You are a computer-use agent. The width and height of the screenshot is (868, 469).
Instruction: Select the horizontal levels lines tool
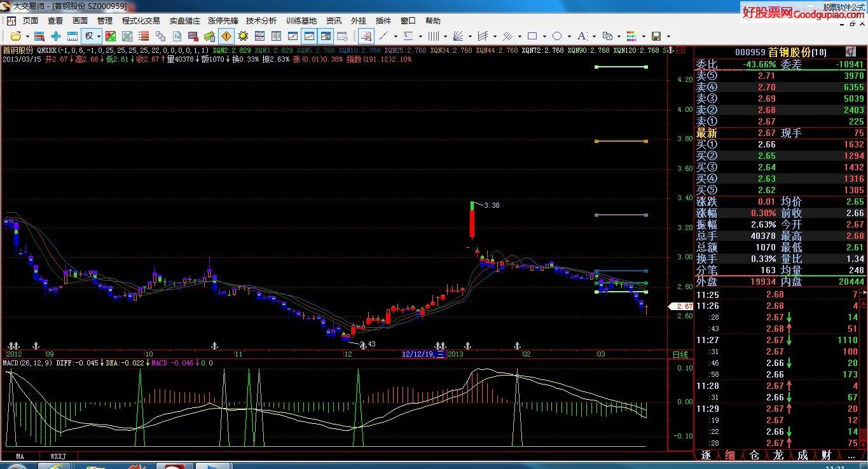pyautogui.click(x=409, y=36)
